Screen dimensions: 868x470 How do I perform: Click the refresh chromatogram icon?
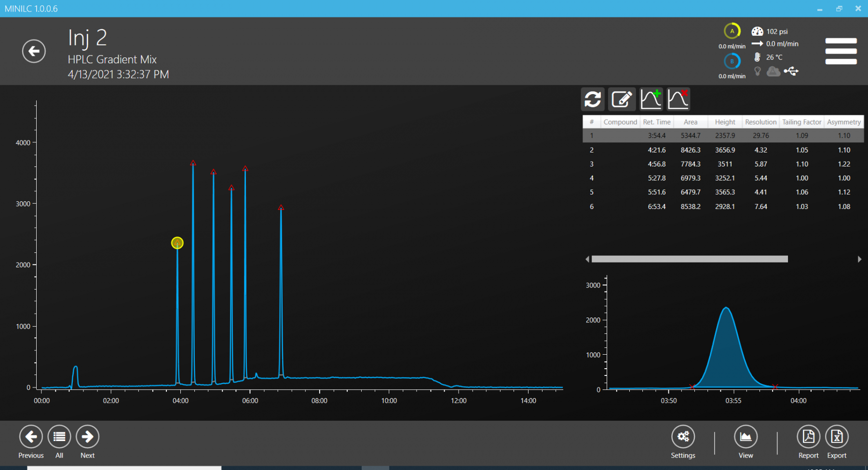[593, 99]
